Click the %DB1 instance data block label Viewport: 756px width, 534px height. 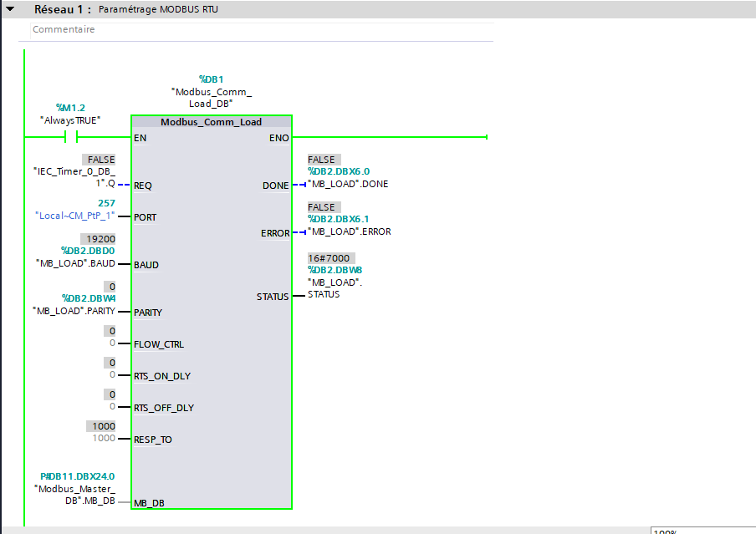(x=211, y=79)
